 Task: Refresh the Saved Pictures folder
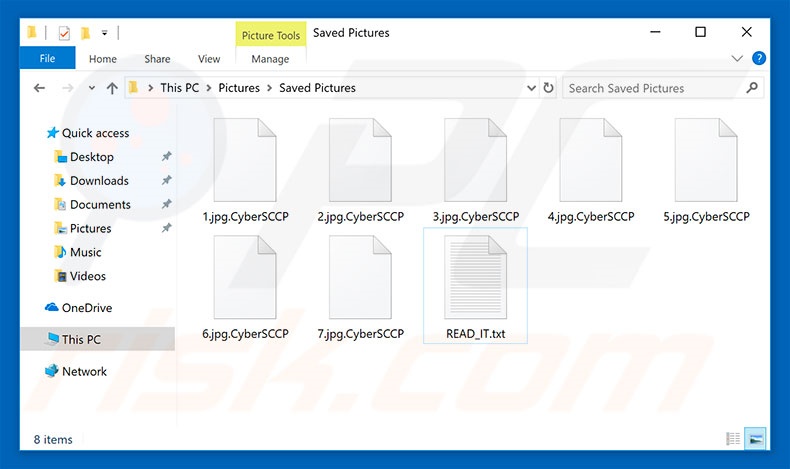pos(549,88)
